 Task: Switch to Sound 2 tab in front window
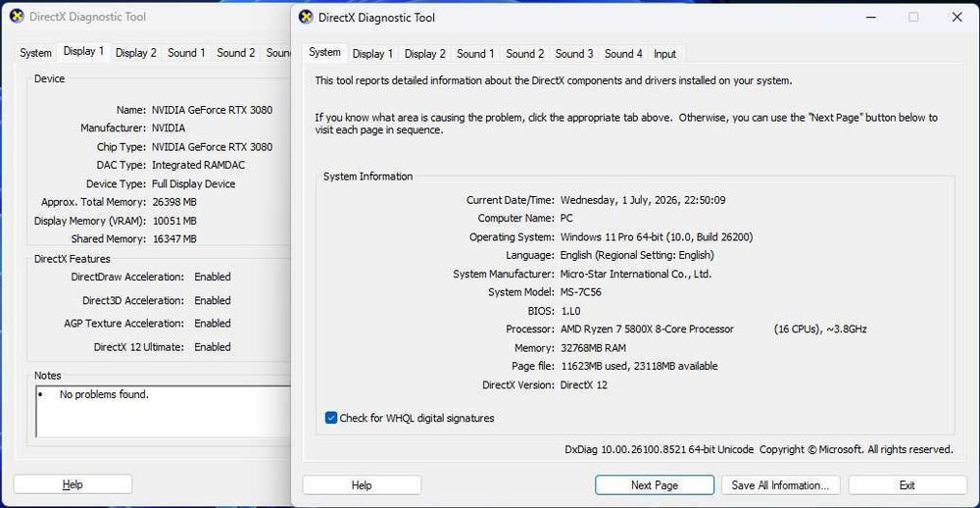(525, 54)
